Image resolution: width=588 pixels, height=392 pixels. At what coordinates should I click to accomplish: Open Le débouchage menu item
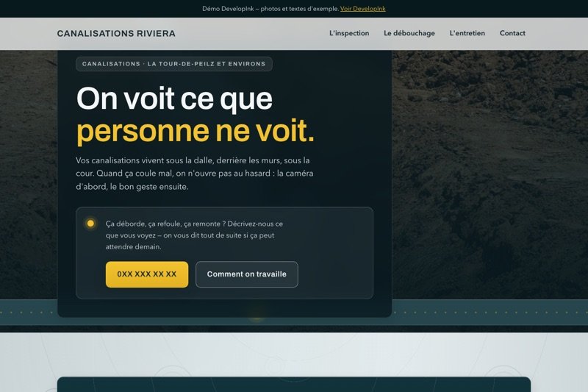click(409, 33)
